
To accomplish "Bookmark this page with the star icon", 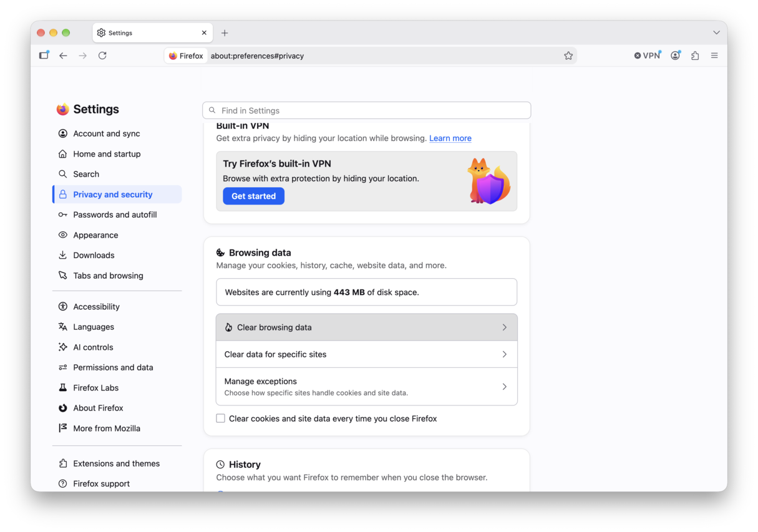I will (568, 56).
